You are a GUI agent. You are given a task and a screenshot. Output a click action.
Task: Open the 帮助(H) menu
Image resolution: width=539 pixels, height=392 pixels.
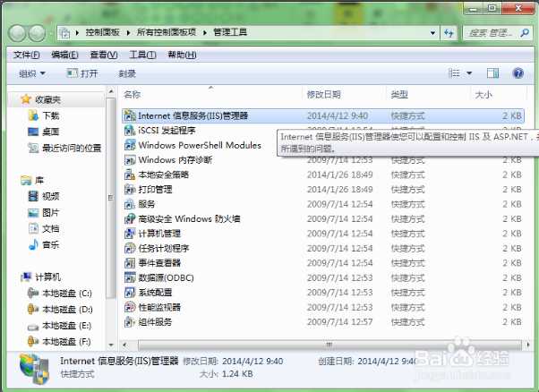point(182,55)
